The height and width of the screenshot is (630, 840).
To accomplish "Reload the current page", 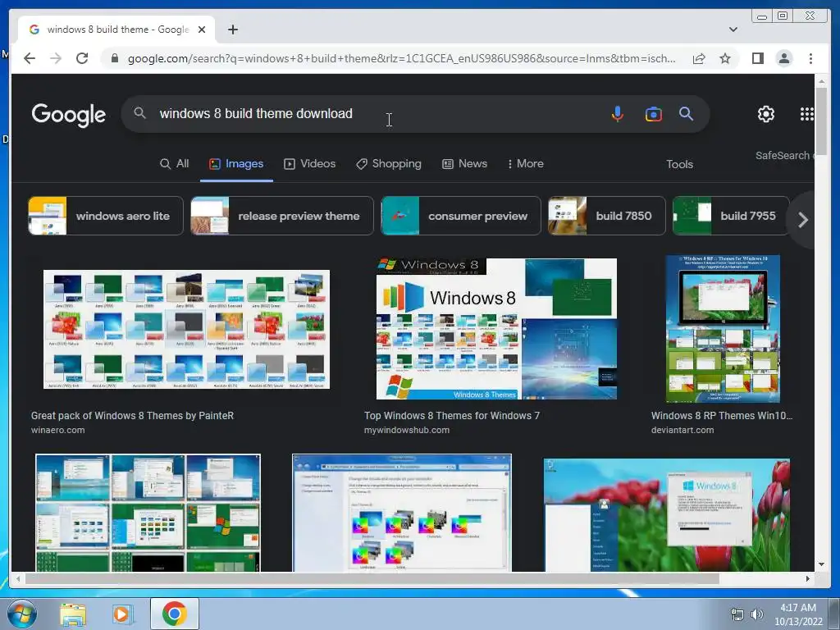I will (x=82, y=58).
